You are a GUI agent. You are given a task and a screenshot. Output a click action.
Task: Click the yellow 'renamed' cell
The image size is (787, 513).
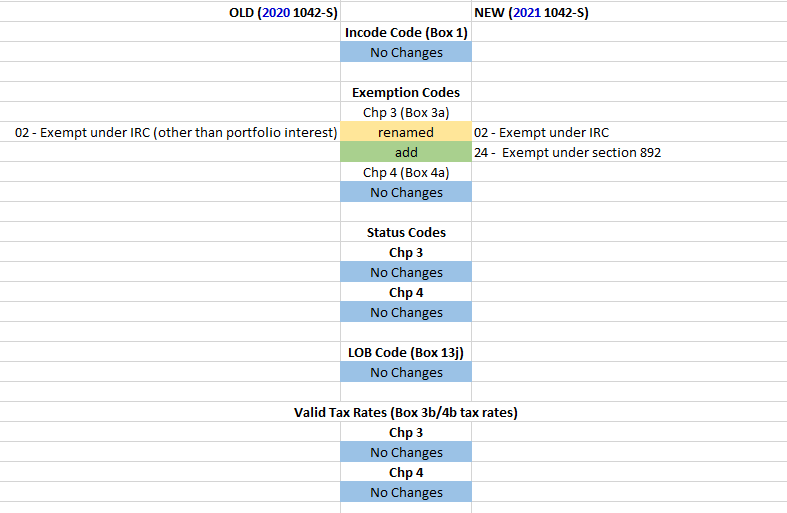406,132
